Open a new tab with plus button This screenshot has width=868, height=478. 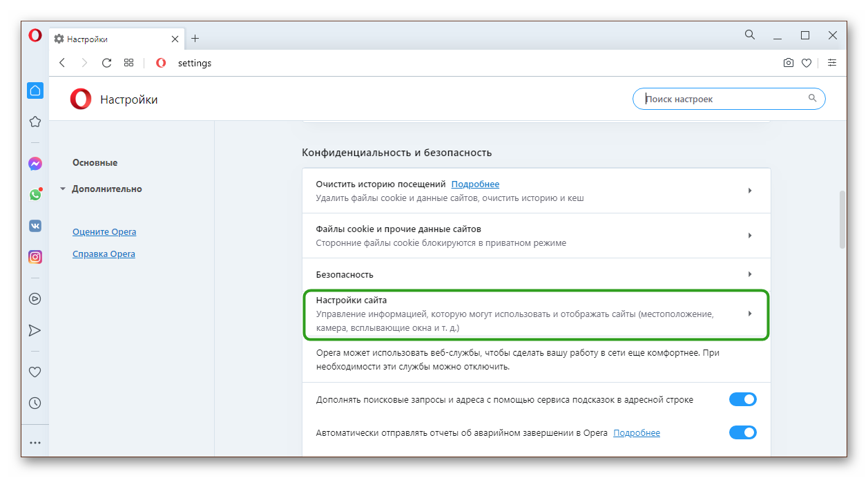tap(195, 39)
